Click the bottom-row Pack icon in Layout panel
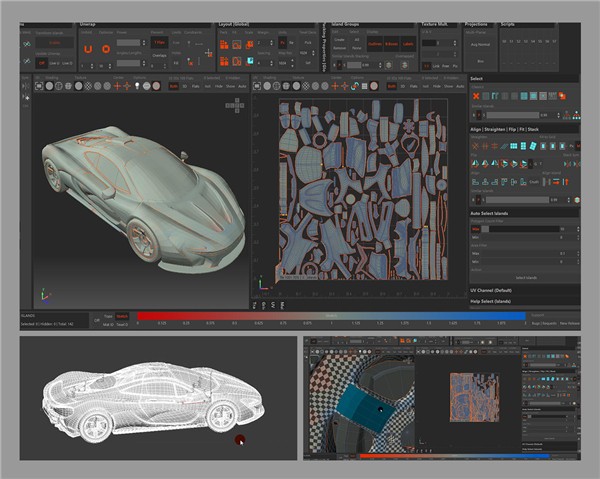The height and width of the screenshot is (479, 600). pyautogui.click(x=224, y=61)
